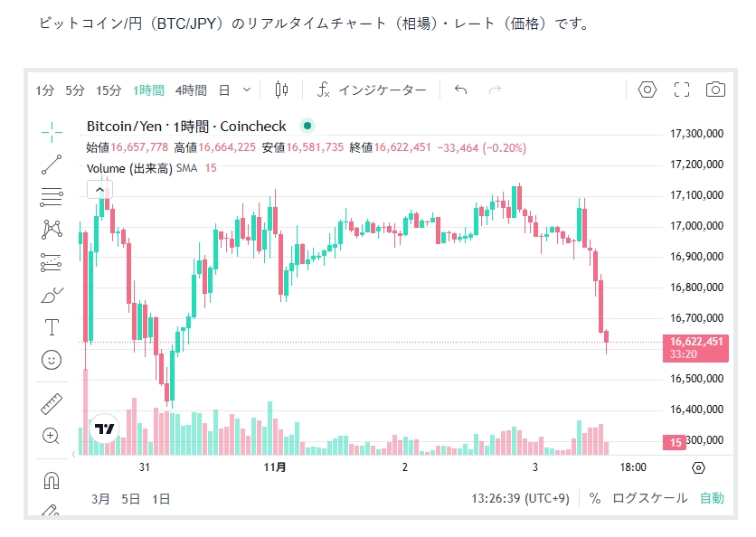Toggle auto (自動) price scaling
This screenshot has height=537, width=756.
[712, 498]
